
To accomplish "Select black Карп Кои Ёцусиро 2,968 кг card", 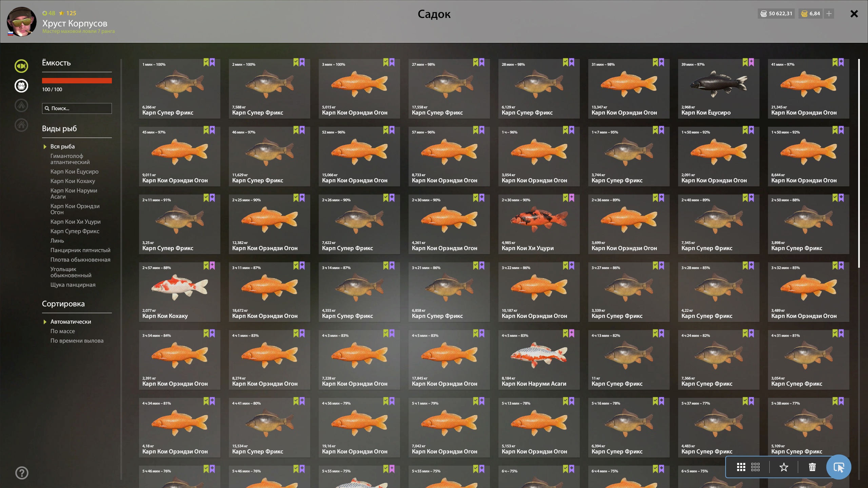I will (719, 89).
